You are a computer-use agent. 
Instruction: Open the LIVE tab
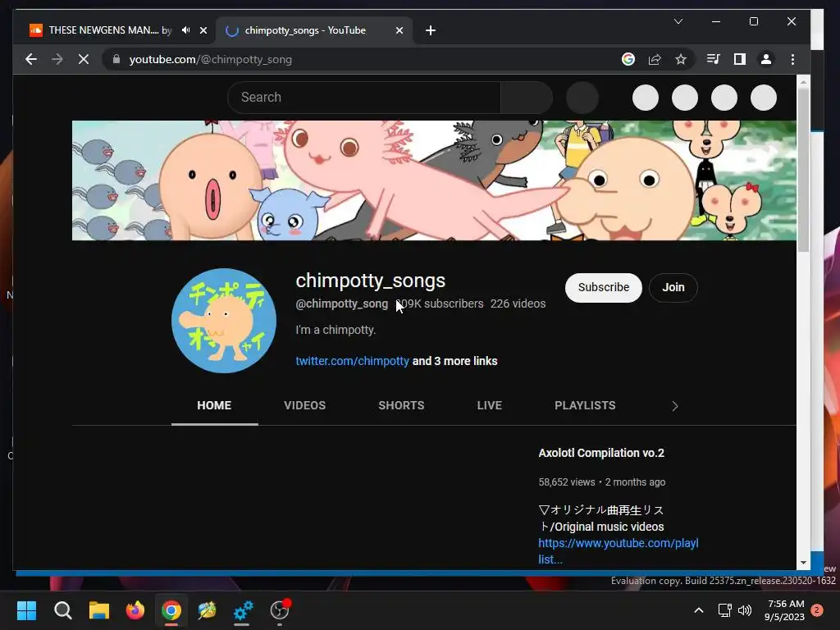pyautogui.click(x=490, y=405)
